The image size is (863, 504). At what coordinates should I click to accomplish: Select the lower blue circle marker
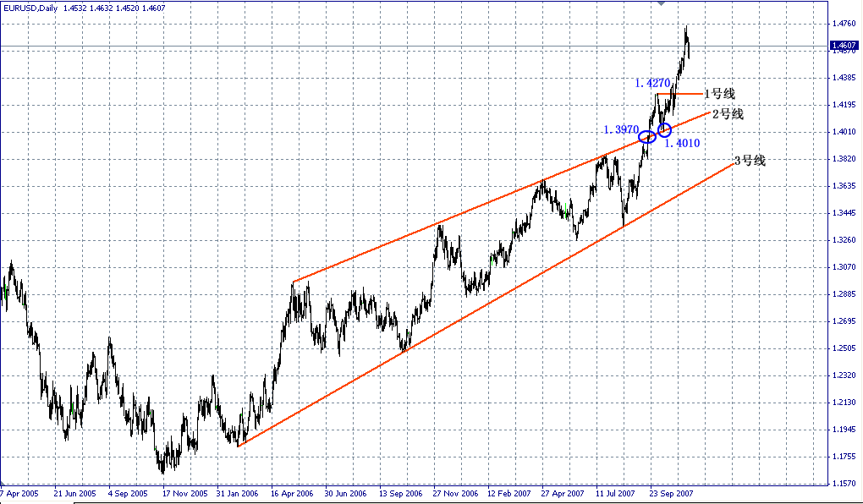pyautogui.click(x=647, y=137)
